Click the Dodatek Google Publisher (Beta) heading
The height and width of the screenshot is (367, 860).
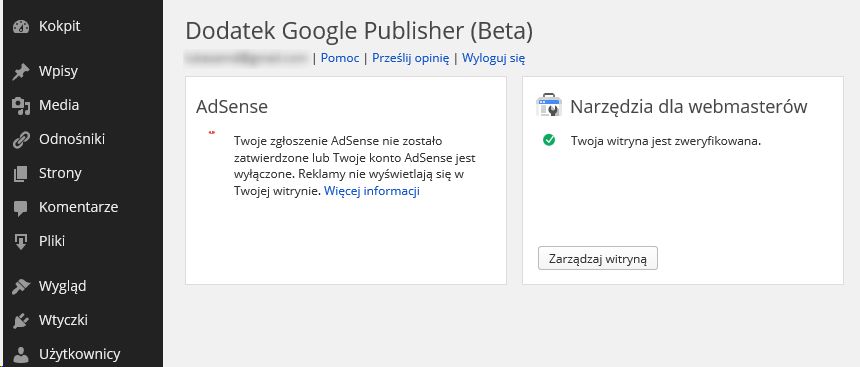[359, 32]
